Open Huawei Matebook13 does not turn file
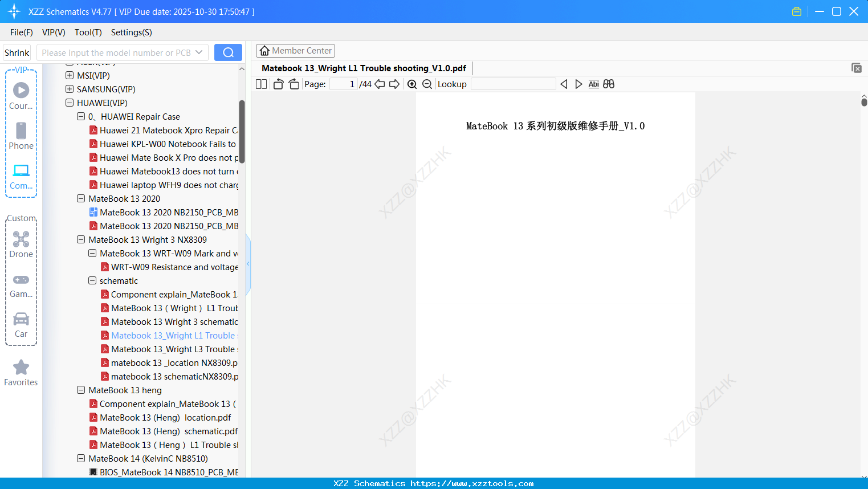The width and height of the screenshot is (868, 489). (164, 171)
